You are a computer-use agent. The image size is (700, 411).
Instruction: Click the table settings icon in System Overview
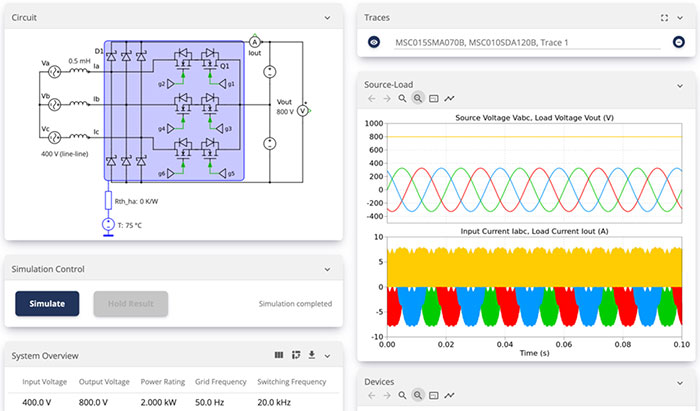point(296,356)
